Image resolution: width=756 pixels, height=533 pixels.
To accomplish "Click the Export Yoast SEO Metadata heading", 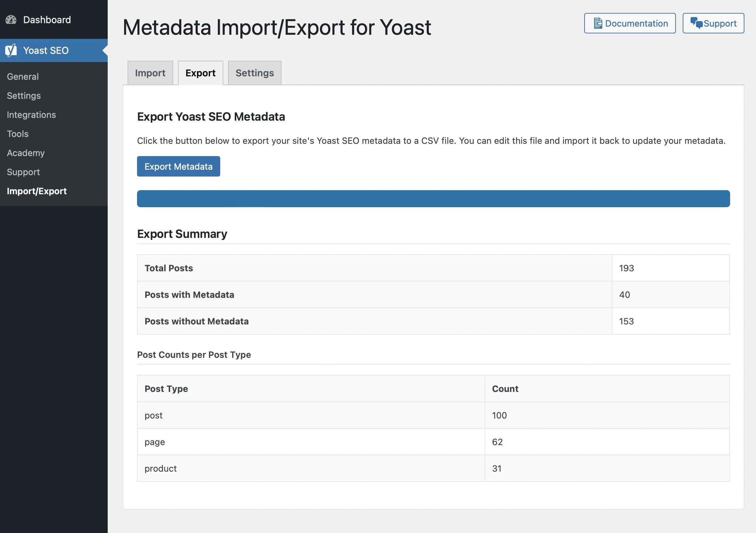I will tap(211, 117).
